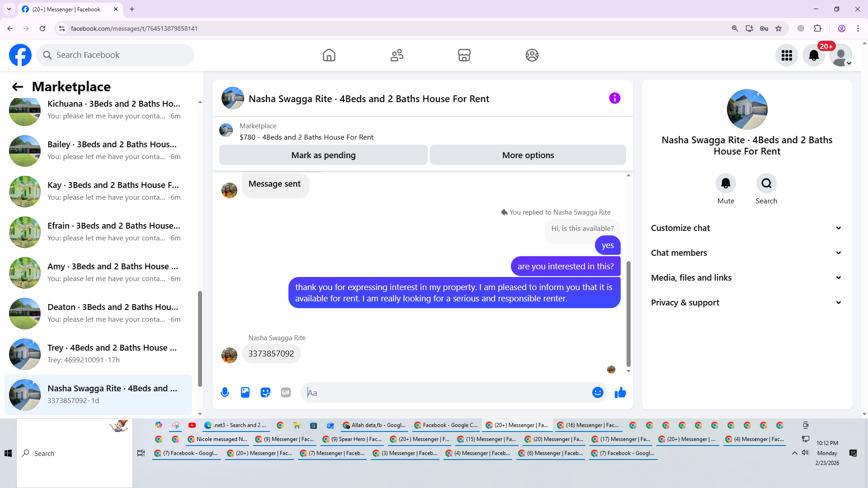Click the voice clip microphone icon
The image size is (868, 488).
click(x=225, y=393)
